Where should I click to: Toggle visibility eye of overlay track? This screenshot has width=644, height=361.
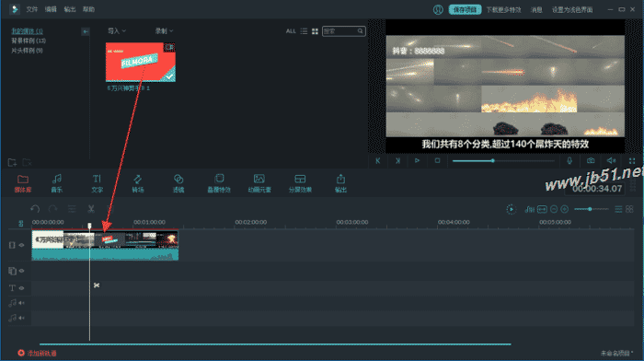(21, 271)
